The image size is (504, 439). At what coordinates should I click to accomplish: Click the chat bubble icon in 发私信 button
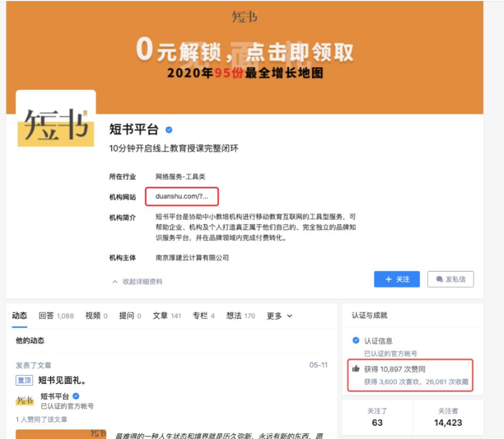pyautogui.click(x=439, y=279)
